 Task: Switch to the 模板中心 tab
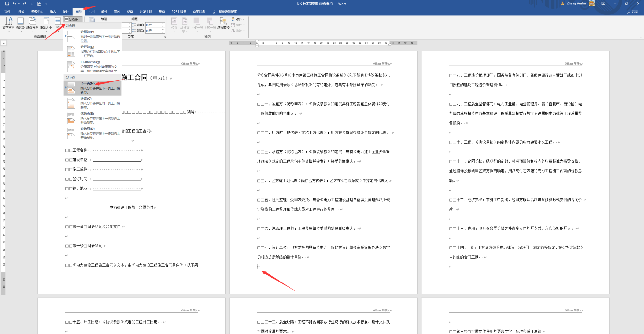[x=37, y=12]
